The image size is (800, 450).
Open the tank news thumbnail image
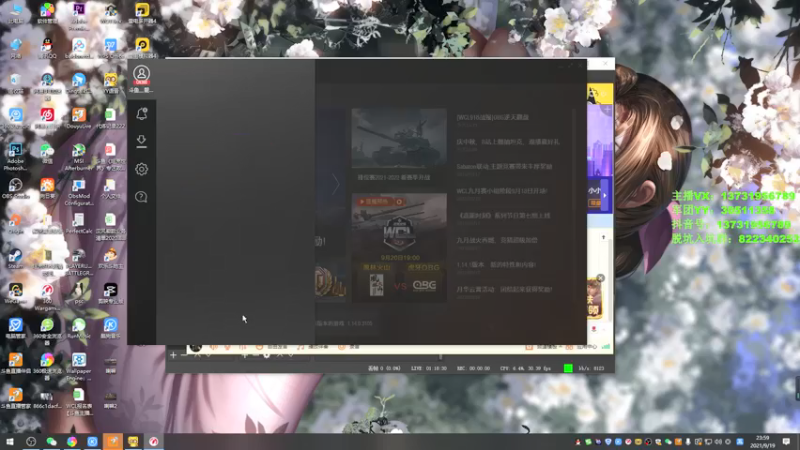[x=399, y=138]
